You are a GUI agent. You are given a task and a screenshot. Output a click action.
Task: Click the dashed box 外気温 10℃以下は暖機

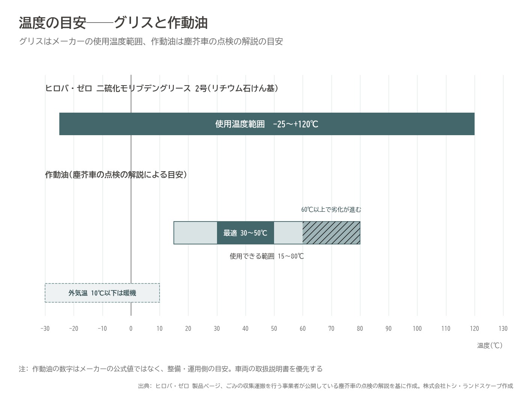[x=102, y=293]
